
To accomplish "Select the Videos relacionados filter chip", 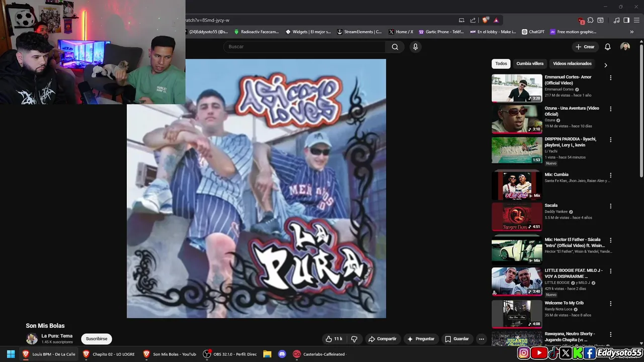I will coord(572,64).
